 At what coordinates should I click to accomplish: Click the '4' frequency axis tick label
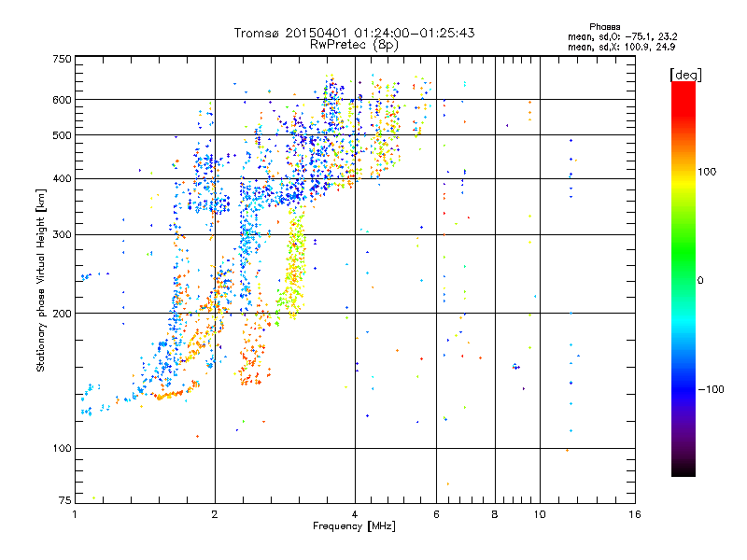coord(355,514)
